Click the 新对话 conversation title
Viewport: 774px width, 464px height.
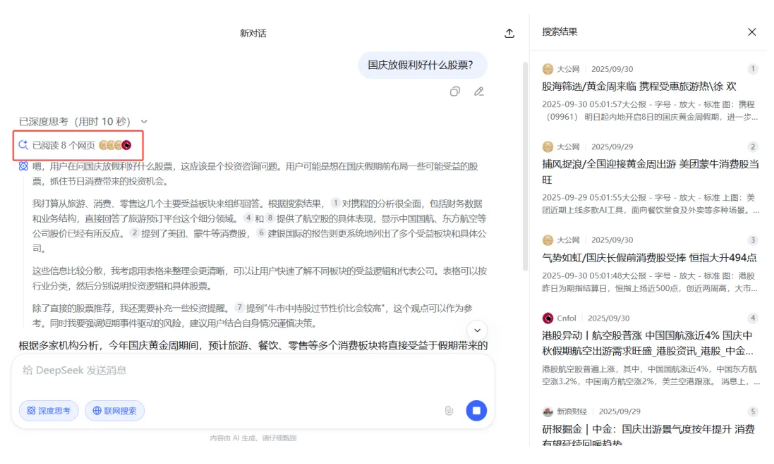tap(253, 33)
